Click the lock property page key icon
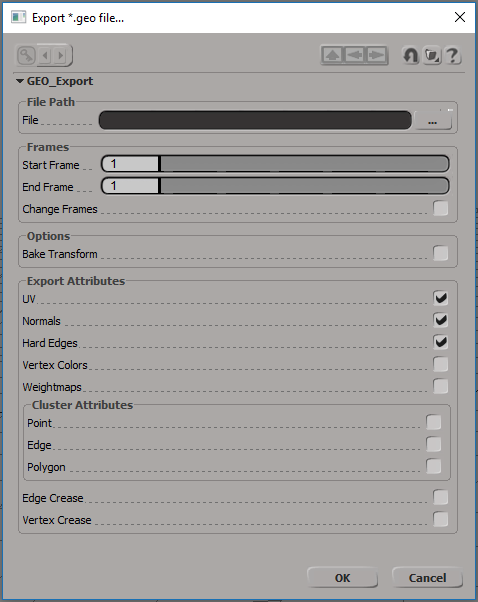 (26, 56)
